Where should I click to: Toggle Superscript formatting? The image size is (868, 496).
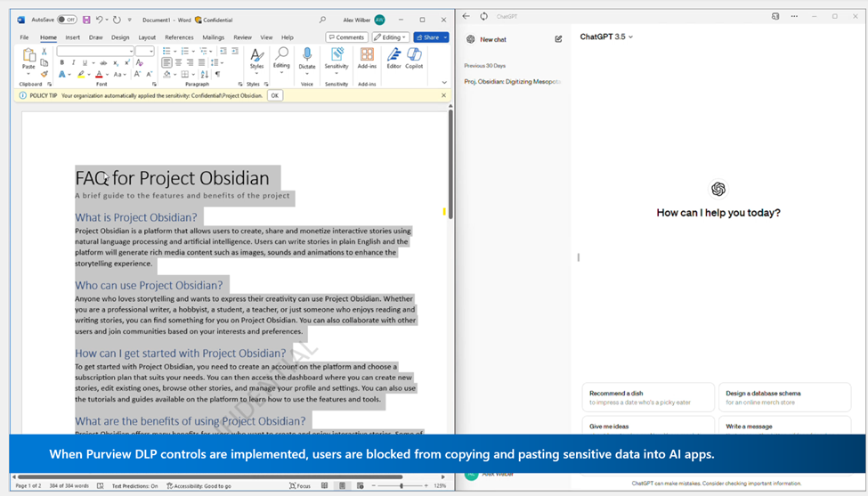[127, 62]
